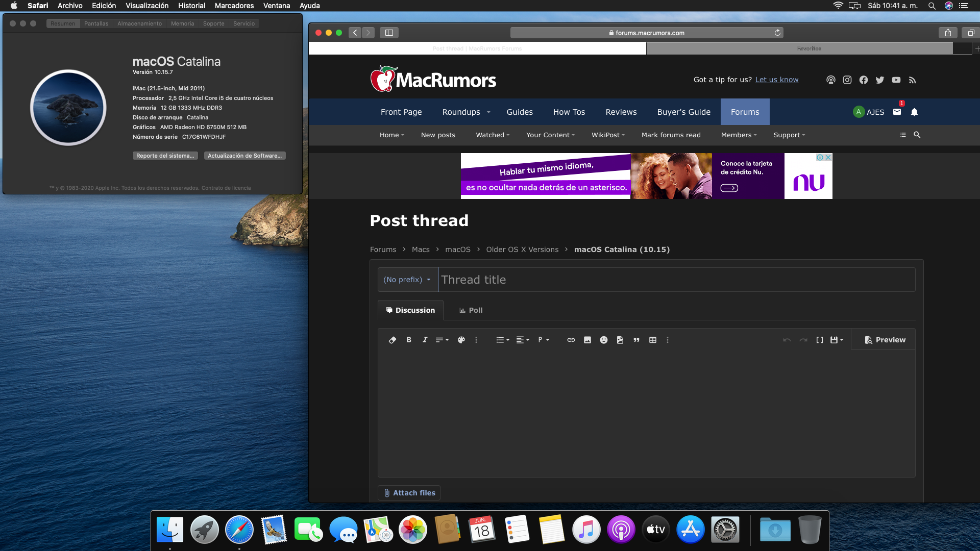The image size is (980, 551).
Task: Insert a link with the chain icon
Action: (x=571, y=340)
